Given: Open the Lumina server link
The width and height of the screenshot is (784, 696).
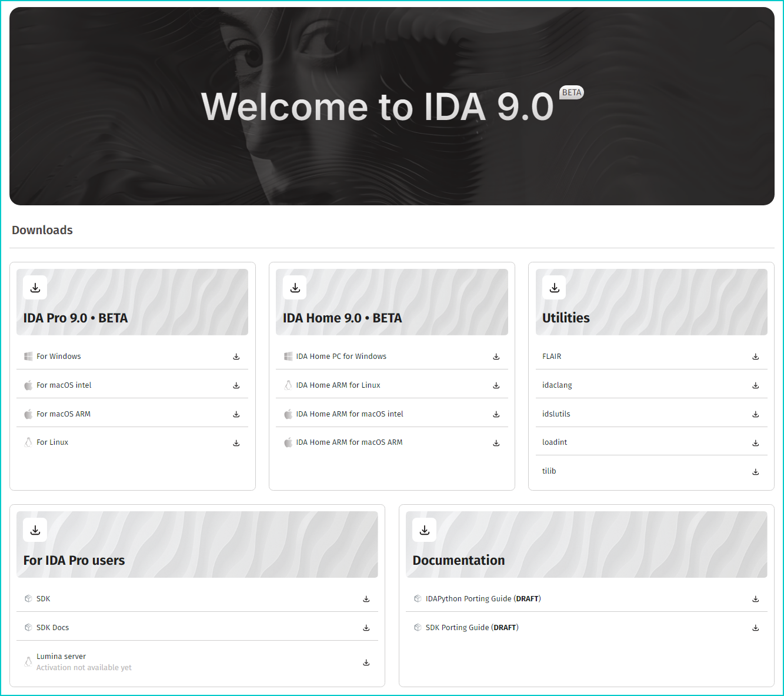Looking at the screenshot, I should (x=61, y=657).
